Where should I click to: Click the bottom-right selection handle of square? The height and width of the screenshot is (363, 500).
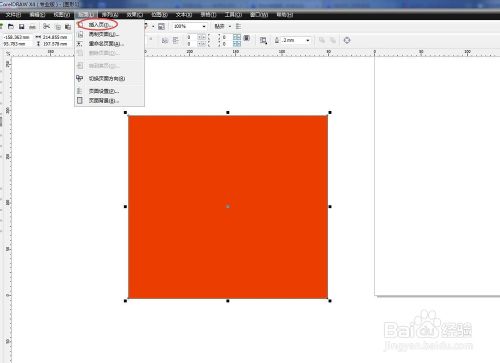click(330, 301)
